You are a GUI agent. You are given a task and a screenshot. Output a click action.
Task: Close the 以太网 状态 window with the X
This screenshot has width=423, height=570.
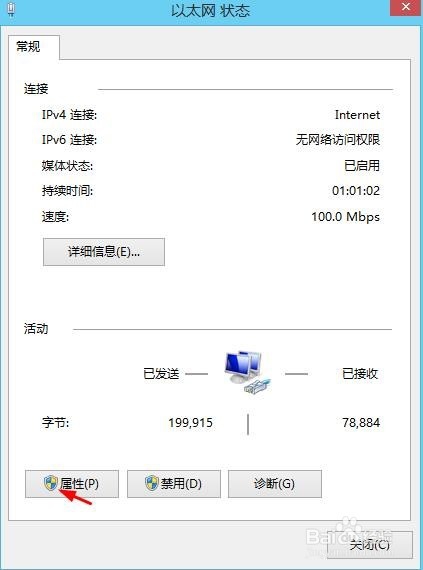[x=405, y=8]
